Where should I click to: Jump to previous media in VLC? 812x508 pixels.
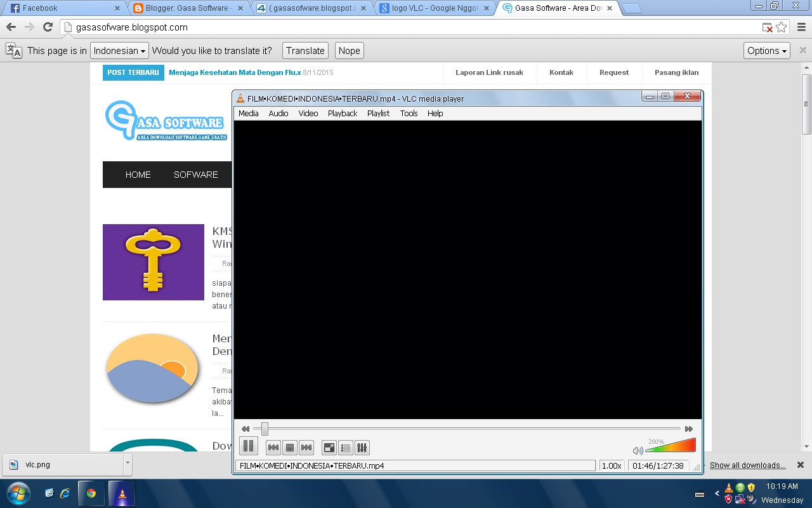click(x=273, y=448)
